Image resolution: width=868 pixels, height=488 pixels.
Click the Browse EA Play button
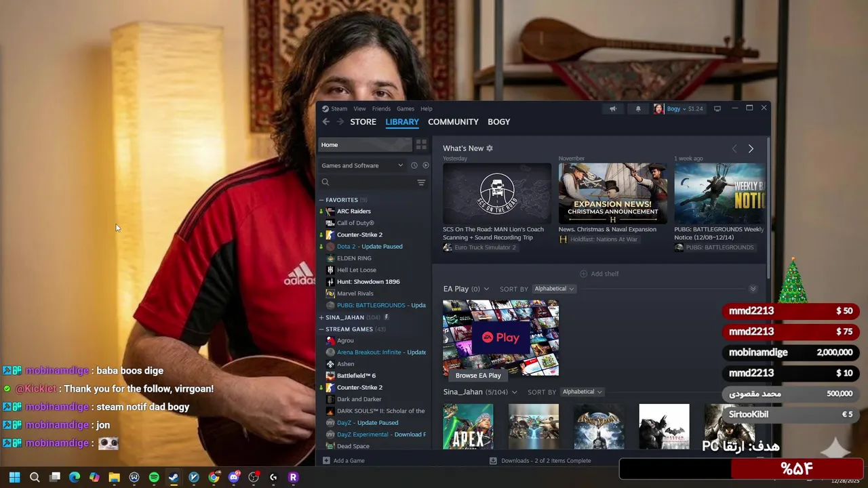[x=478, y=375]
